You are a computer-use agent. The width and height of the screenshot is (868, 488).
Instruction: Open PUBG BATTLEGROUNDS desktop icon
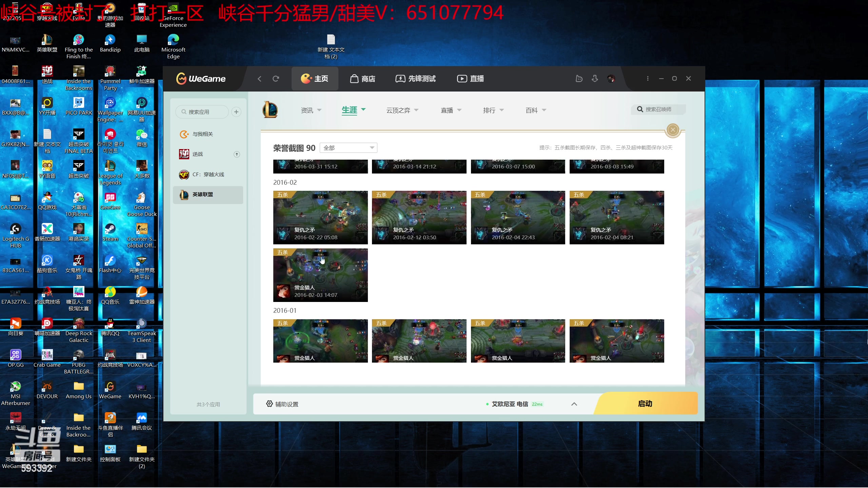point(79,362)
